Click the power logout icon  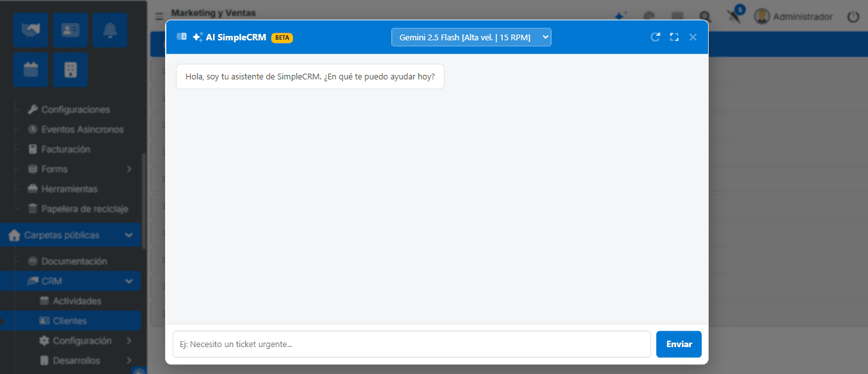point(853,17)
